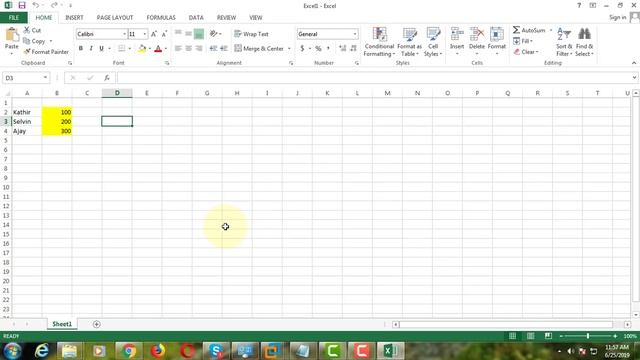Select the Sheet1 tab
Screen dimensions: 640x360
62,324
